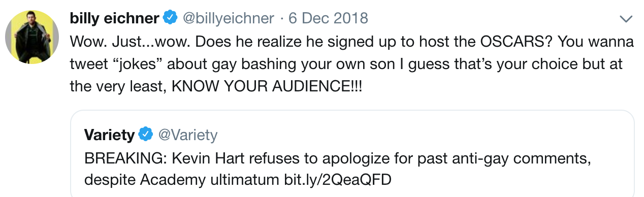Open the @Variety handle in the quoted tweet
Screen dimensions: 644x197
pos(188,135)
